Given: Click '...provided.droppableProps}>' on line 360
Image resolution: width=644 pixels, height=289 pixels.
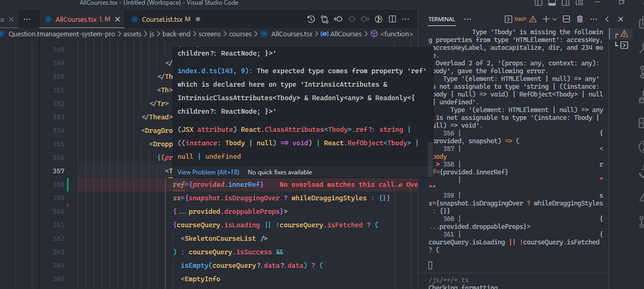Looking at the screenshot, I should pos(231,211).
